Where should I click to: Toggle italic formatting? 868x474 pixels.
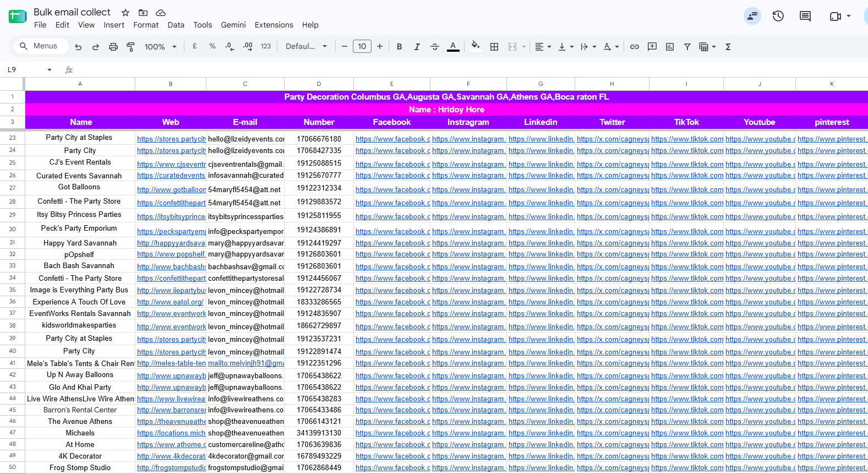(417, 47)
